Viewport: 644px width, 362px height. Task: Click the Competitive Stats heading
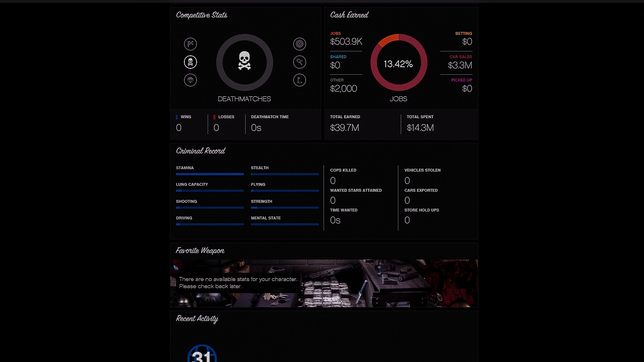[x=202, y=15]
